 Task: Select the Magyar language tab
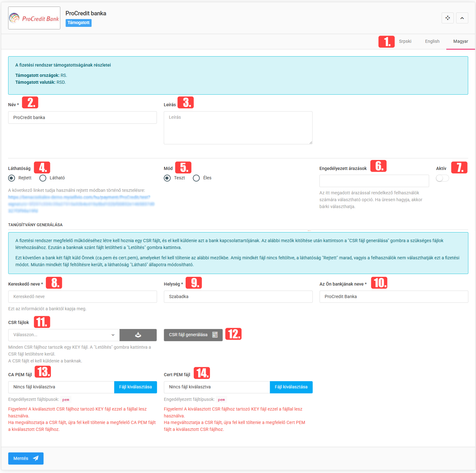(x=461, y=41)
